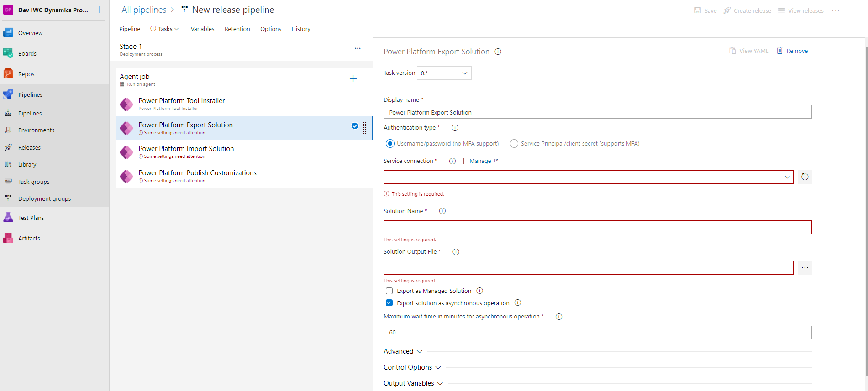Click the Save button
The image size is (868, 391).
[705, 10]
